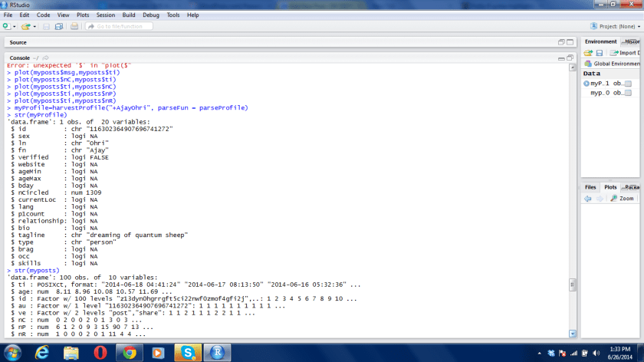Screen dimensions: 644x362
Task: Click the Open File folder icon
Action: [x=25, y=26]
